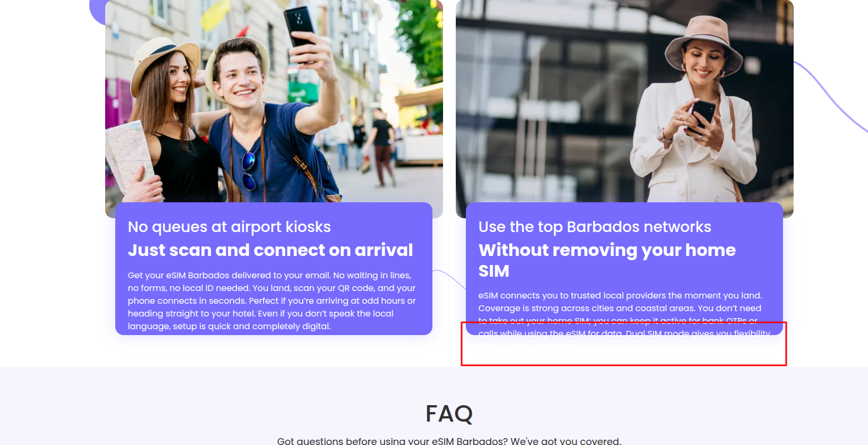Click the FAQ section heading

[x=449, y=414]
